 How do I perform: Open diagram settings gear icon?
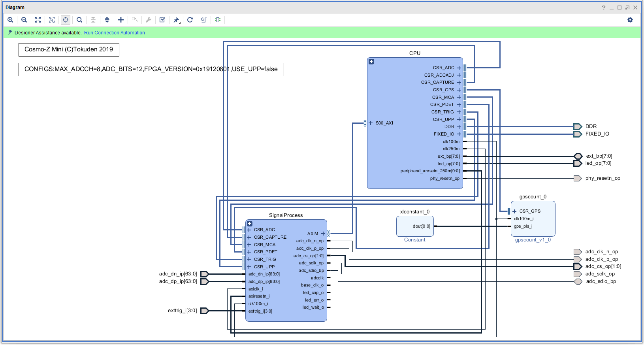pos(630,20)
